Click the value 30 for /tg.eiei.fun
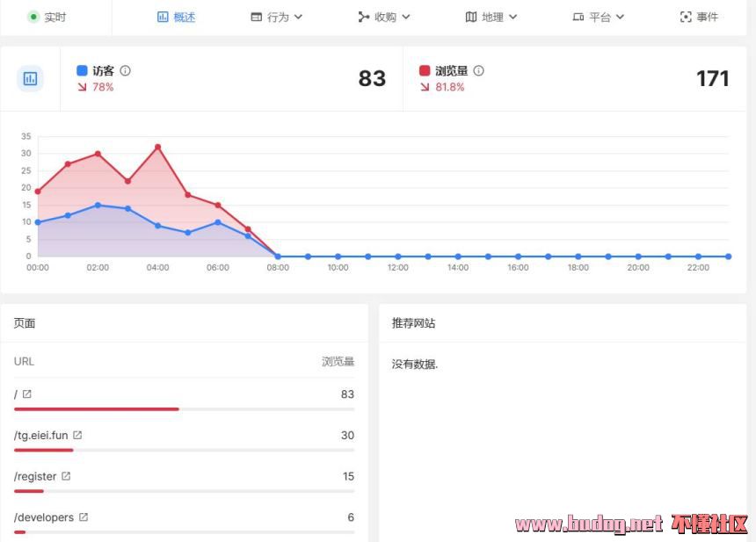Screen dimensions: 756x542 347,435
